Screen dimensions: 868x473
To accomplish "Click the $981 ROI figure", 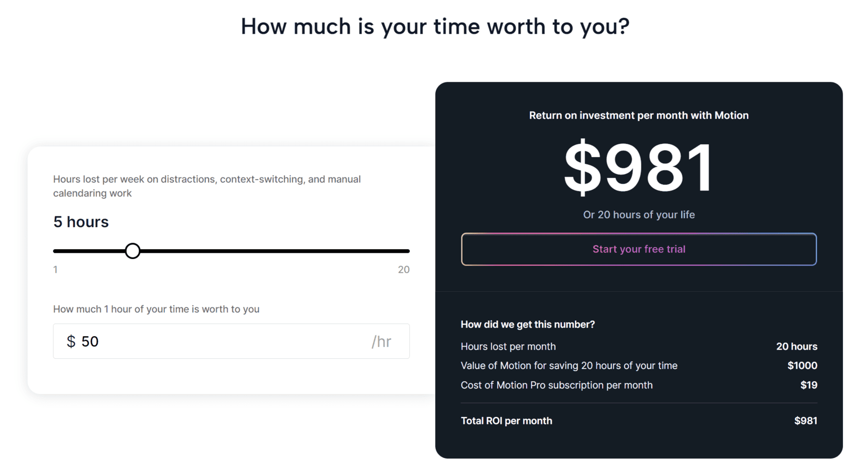I will pyautogui.click(x=638, y=168).
